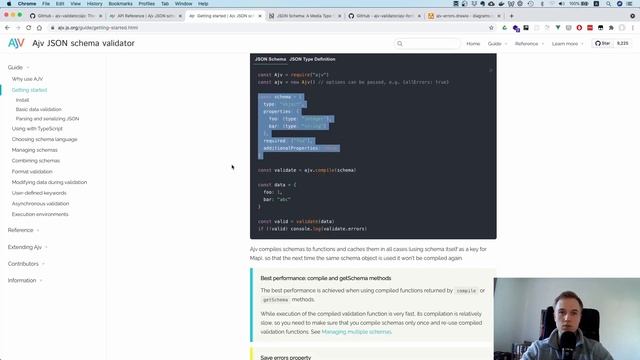Click the 'Ajv JSON schema validator' site title
The height and width of the screenshot is (360, 640).
point(83,43)
